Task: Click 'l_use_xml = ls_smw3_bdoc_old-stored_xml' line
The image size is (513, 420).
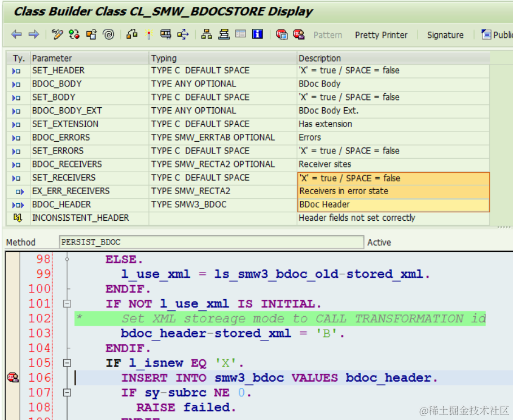Action: (275, 274)
